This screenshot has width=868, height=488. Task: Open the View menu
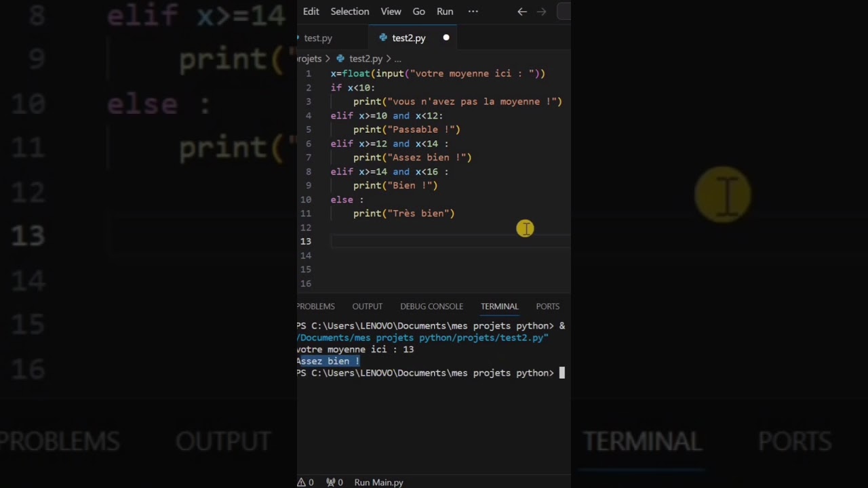pos(391,12)
